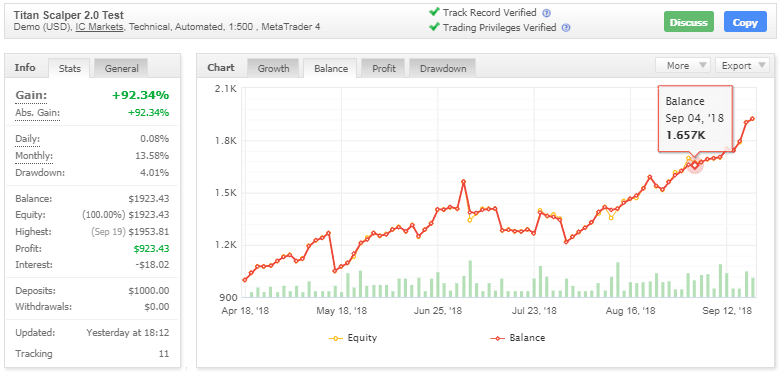The height and width of the screenshot is (372, 780).
Task: Open the General info tab
Action: coord(121,69)
